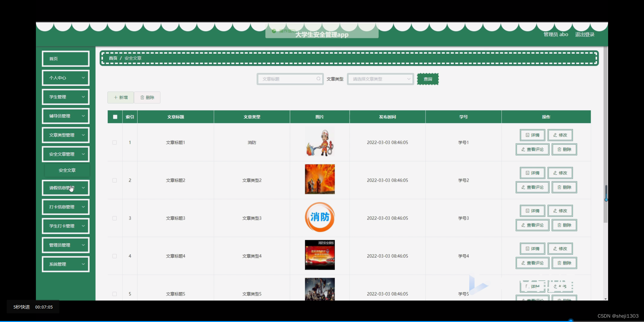Click the search magnifier icon in article title field

coord(318,79)
